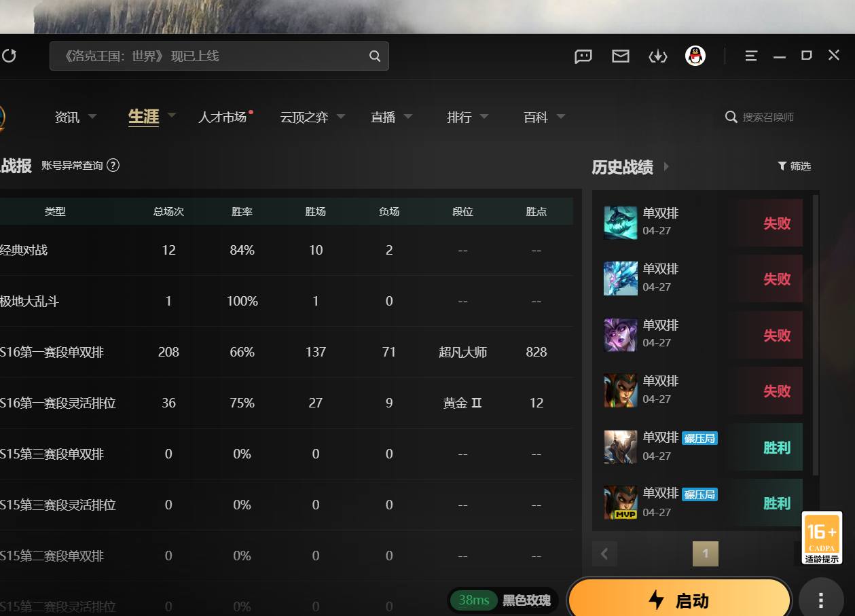Image resolution: width=855 pixels, height=616 pixels.
Task: Open the download manager icon
Action: (x=658, y=56)
